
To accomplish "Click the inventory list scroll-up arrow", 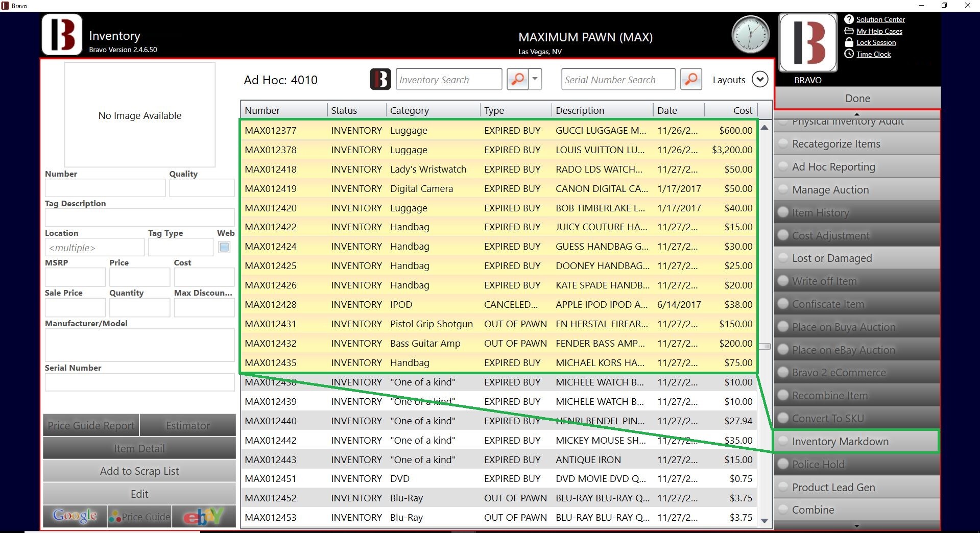I will point(764,128).
